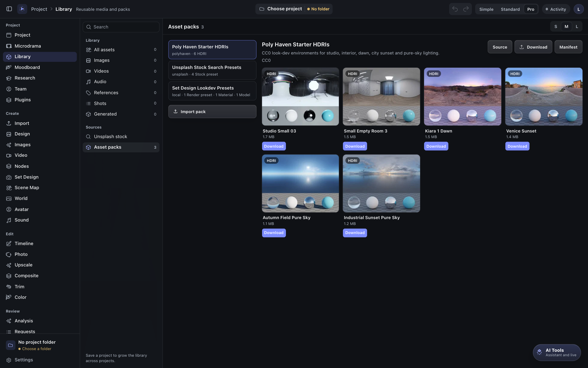Open the Kiara 1 Dawn thumbnail

click(463, 97)
